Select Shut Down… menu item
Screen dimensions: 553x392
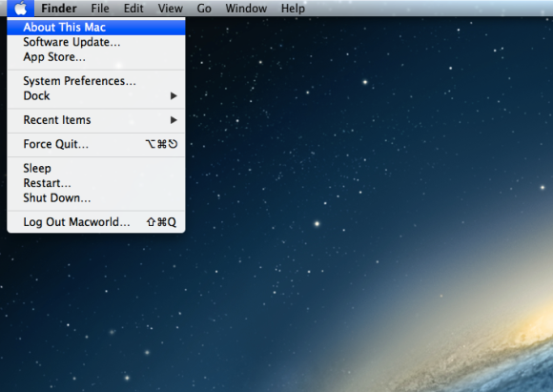[96, 197]
